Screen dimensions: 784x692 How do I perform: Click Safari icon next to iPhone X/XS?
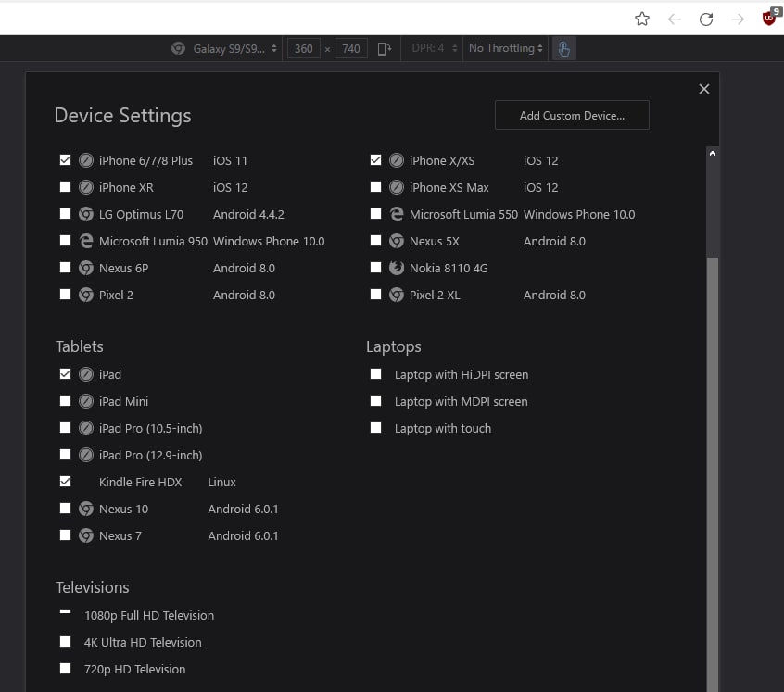397,160
